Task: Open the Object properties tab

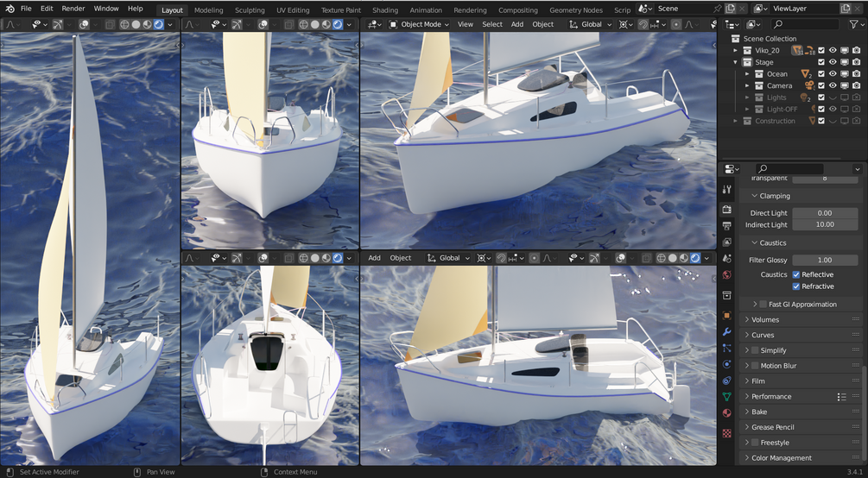Action: 727,315
